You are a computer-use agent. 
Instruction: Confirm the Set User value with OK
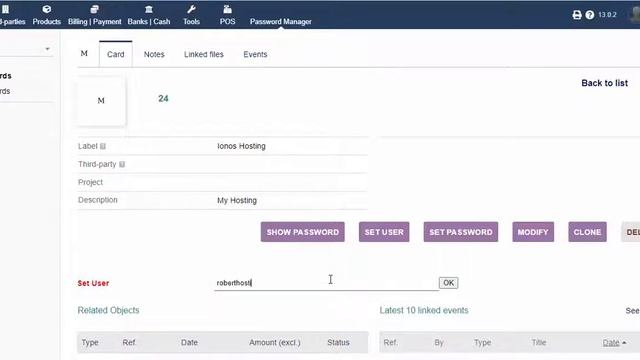(x=448, y=283)
